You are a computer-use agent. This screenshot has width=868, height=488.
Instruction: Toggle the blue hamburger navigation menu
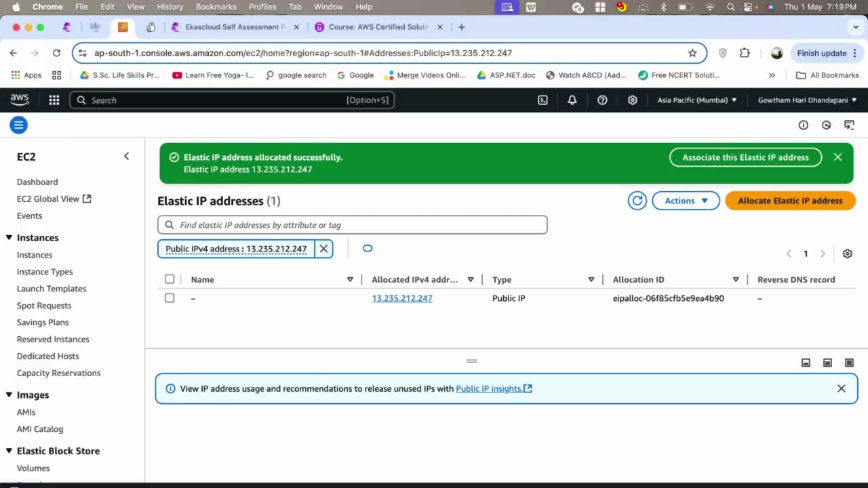(x=18, y=125)
